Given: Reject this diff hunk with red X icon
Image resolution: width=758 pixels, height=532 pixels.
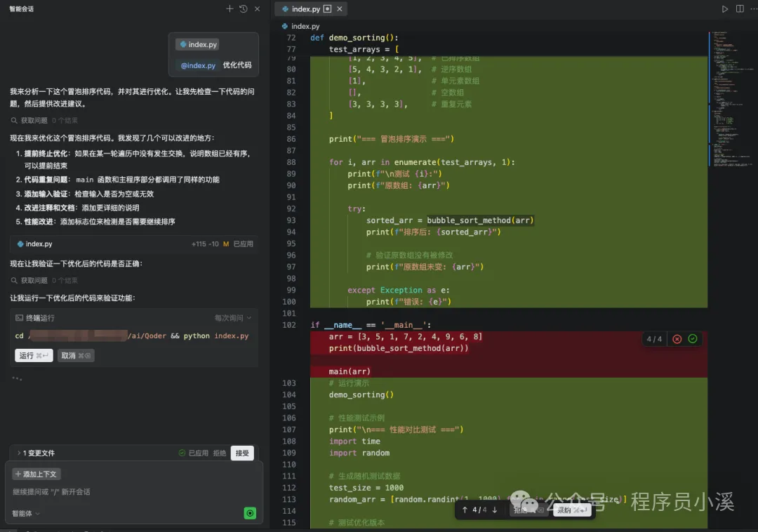Looking at the screenshot, I should (x=677, y=339).
